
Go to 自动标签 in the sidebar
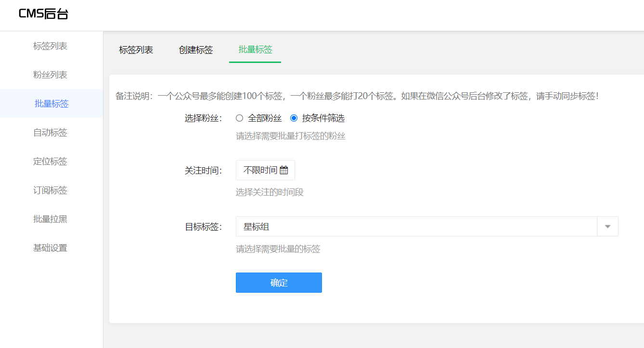(x=50, y=133)
